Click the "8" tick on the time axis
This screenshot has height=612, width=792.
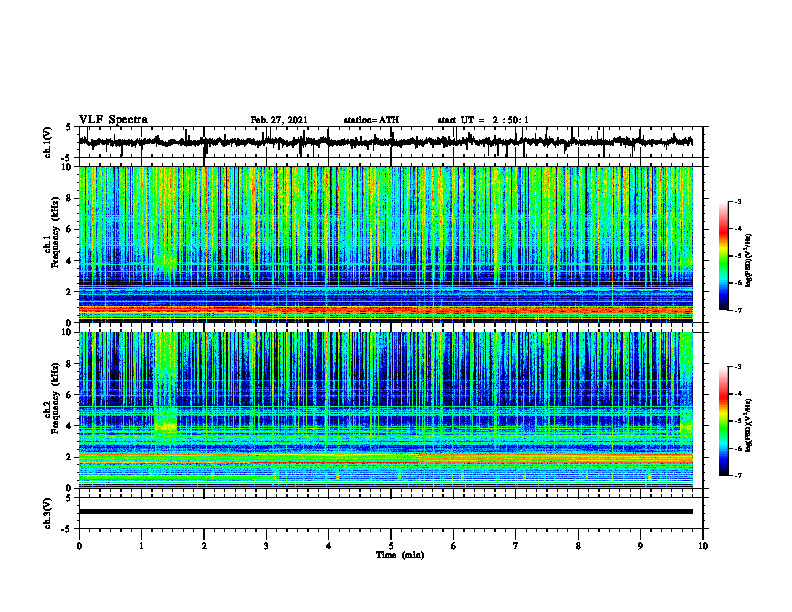tap(578, 546)
